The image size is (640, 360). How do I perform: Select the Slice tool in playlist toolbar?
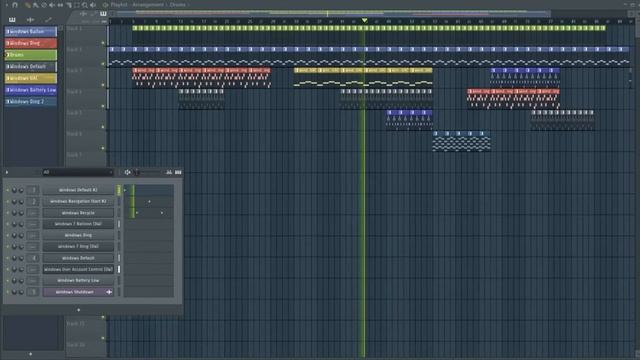click(x=68, y=5)
